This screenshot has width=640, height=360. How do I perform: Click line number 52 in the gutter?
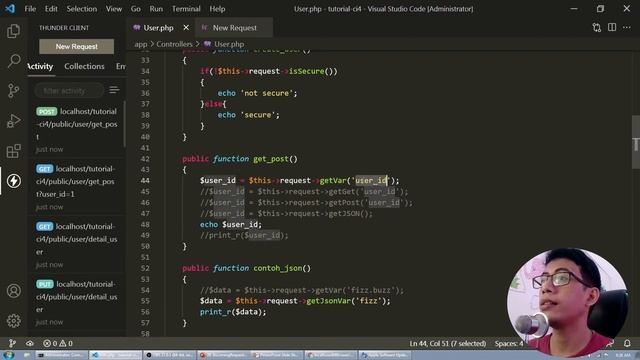tap(145, 268)
